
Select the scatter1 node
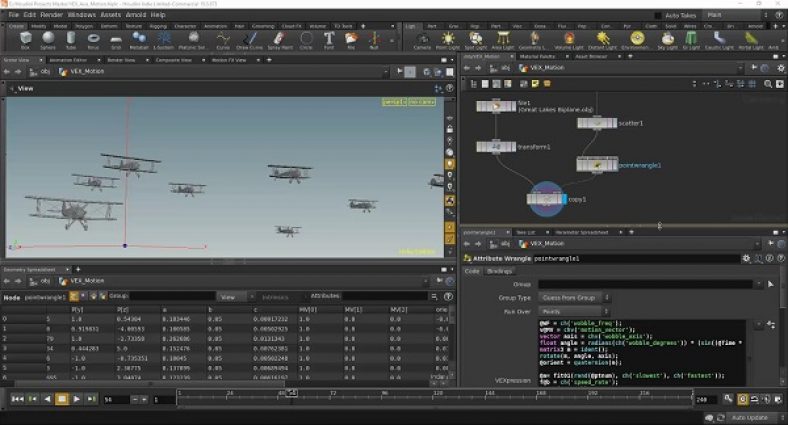coord(596,122)
